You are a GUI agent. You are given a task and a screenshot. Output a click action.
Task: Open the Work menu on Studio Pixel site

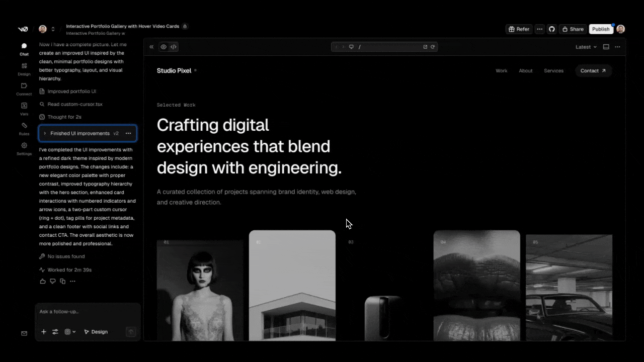[501, 70]
